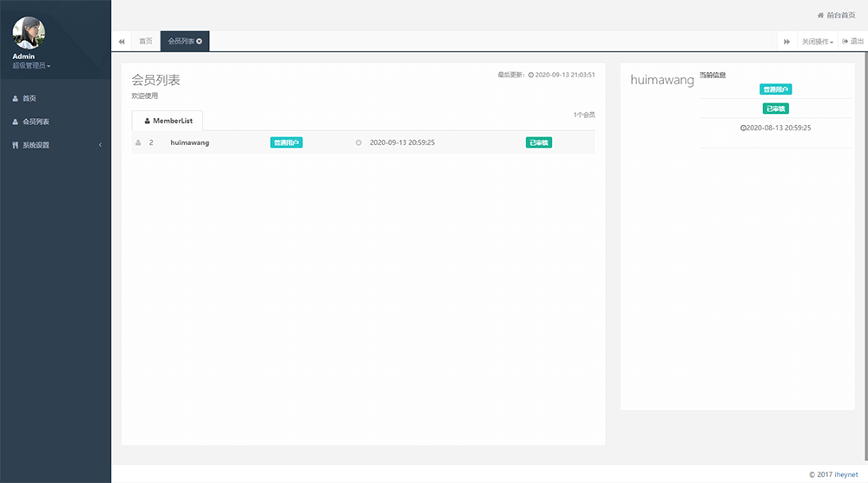Switch to the 首页 tab

tap(145, 42)
